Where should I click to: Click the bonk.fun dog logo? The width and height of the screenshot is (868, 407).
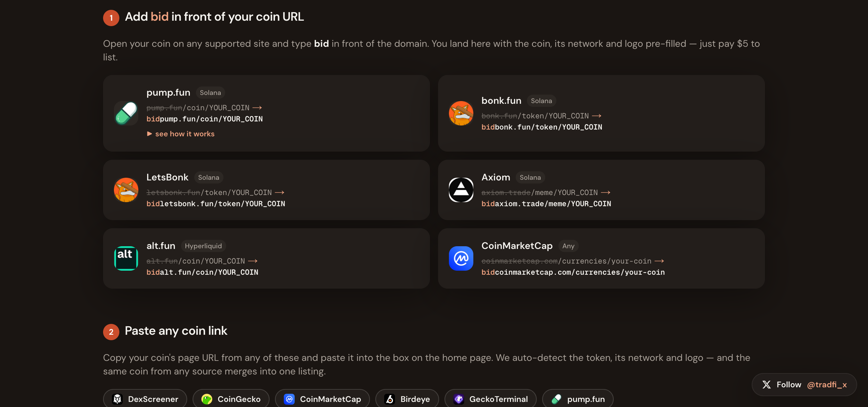[461, 113]
